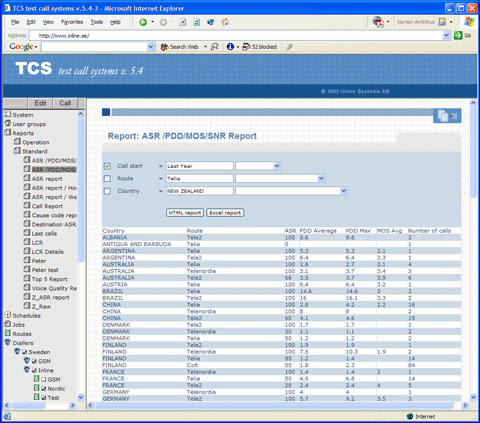
Task: Click the Go button beside address bar
Action: click(x=463, y=35)
